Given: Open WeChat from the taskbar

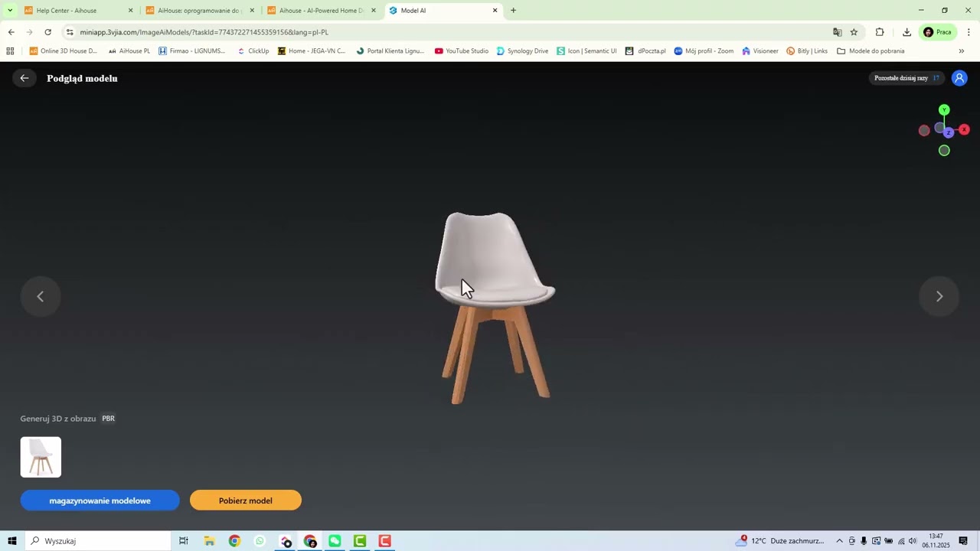Looking at the screenshot, I should point(335,541).
